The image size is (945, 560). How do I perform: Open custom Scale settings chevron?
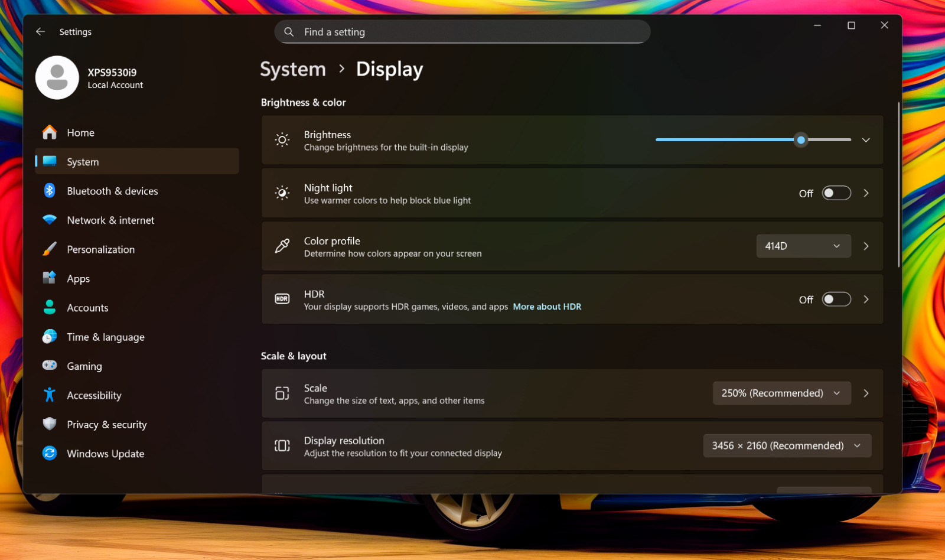(866, 393)
